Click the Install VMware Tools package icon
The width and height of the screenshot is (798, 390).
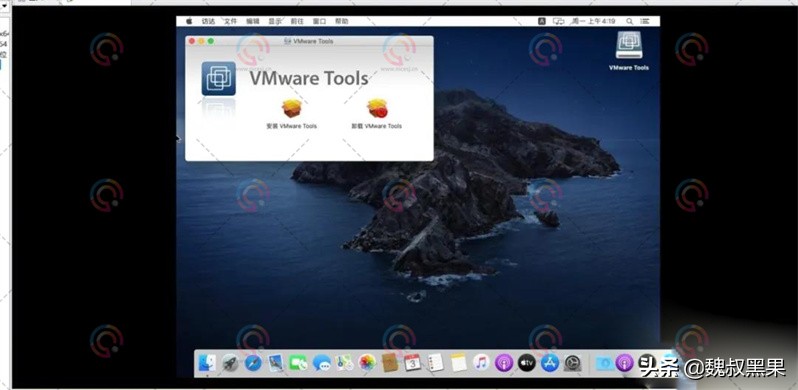tap(292, 108)
